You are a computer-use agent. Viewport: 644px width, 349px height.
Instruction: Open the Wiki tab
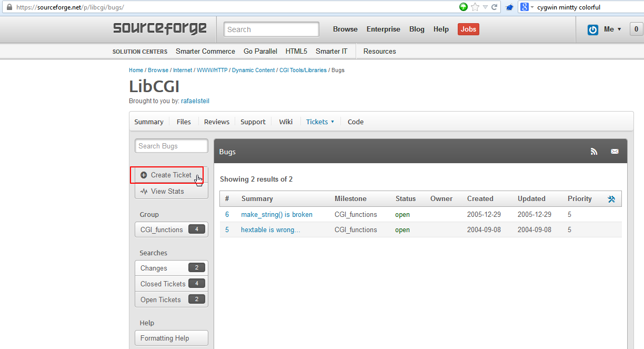(x=286, y=122)
